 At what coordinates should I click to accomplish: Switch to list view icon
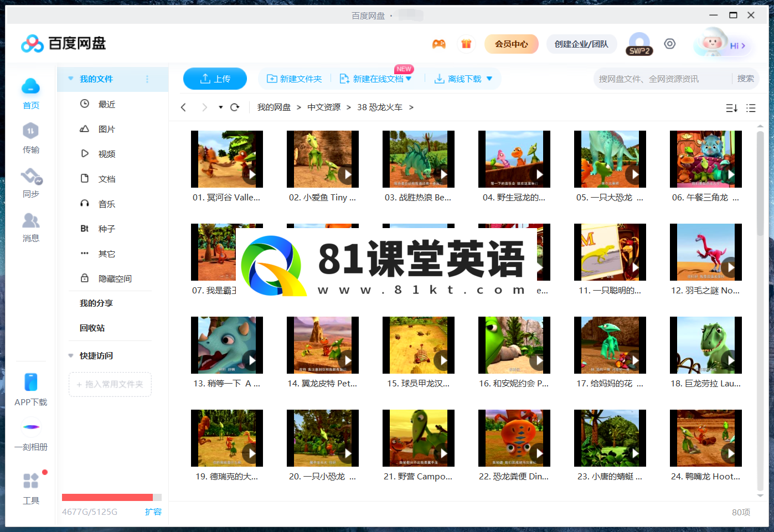pyautogui.click(x=751, y=108)
